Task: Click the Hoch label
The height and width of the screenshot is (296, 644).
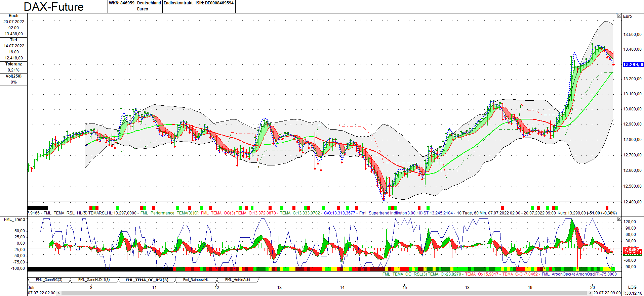Action: (14, 16)
